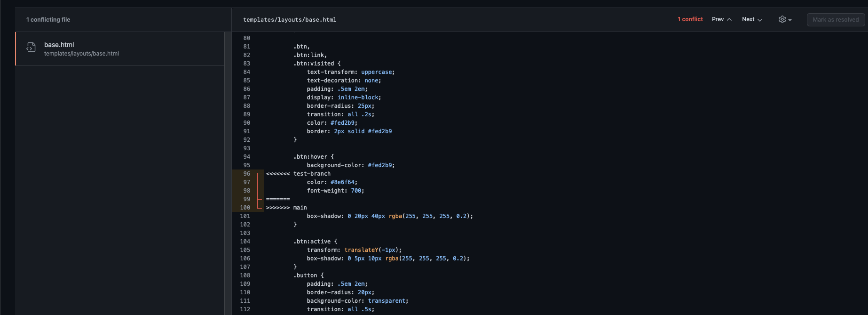Click the base.html file code icon
This screenshot has width=868, height=315.
(31, 48)
